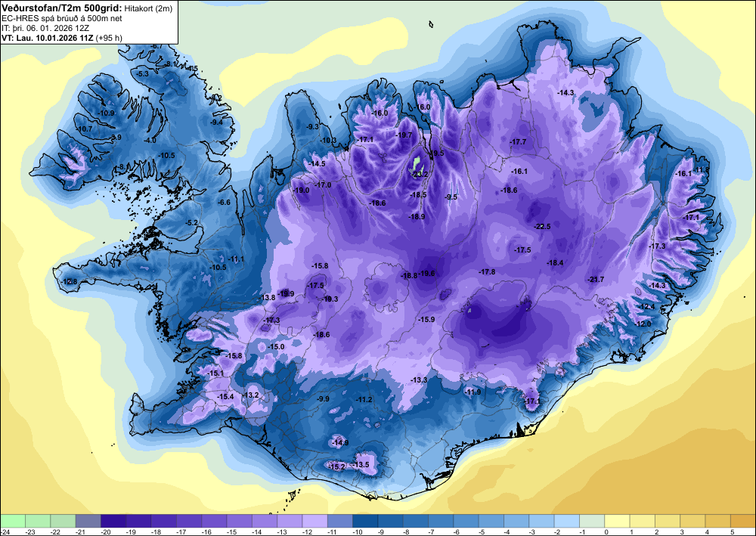This screenshot has height=536, width=756.
Task: Click the -11.1 temperature value
Action: pyautogui.click(x=236, y=259)
